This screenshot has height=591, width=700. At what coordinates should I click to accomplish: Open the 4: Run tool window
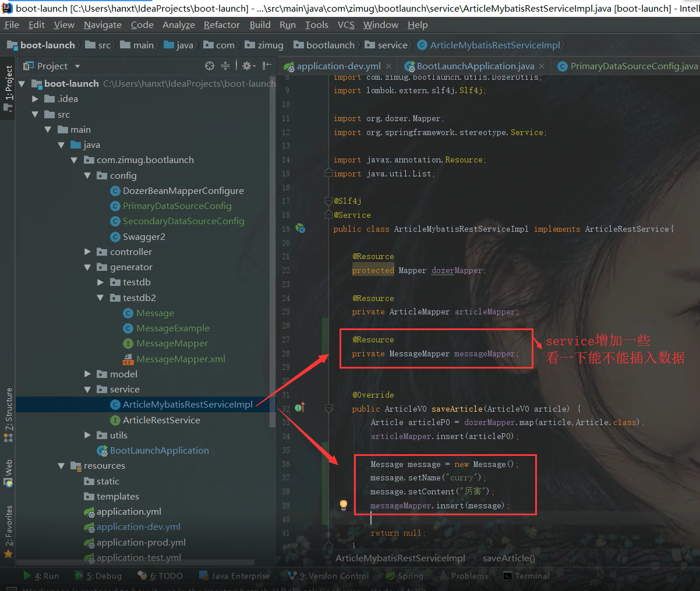coord(41,576)
